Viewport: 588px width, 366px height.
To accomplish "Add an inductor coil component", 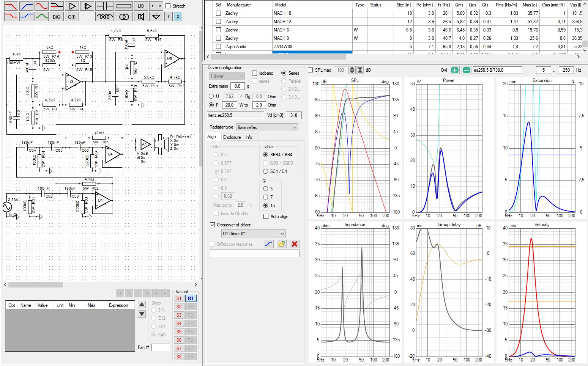I will [x=104, y=16].
